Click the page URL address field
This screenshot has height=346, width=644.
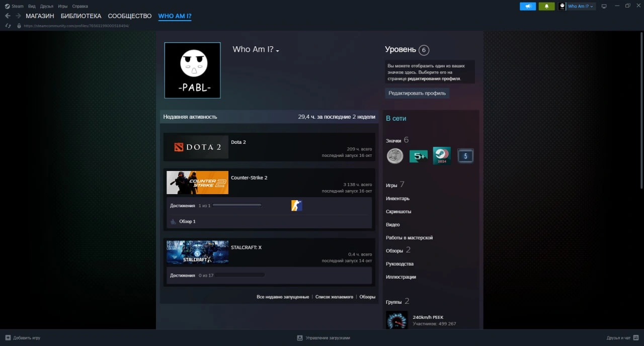(x=76, y=26)
